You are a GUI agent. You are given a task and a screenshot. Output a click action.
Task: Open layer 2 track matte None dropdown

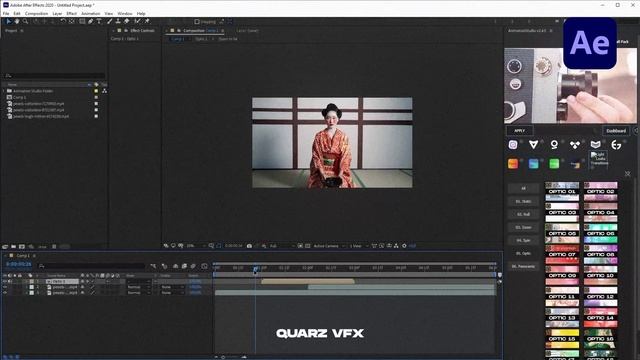[171, 287]
